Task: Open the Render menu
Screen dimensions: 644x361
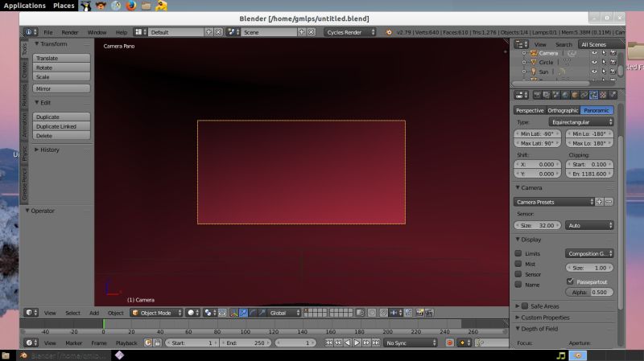Action: [69, 32]
